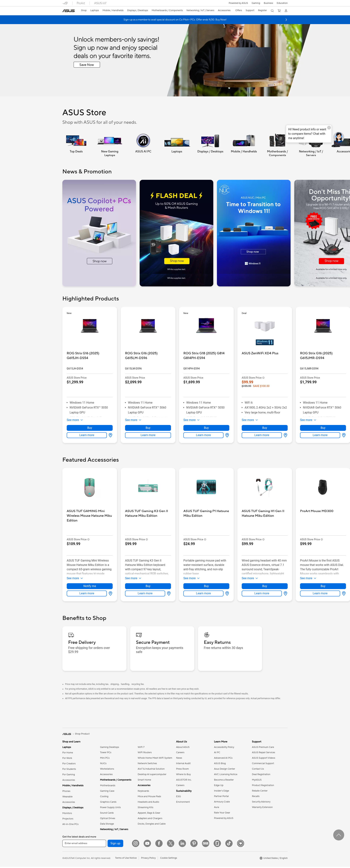Click back-to-top arrow button
The height and width of the screenshot is (868, 350).
[x=339, y=835]
